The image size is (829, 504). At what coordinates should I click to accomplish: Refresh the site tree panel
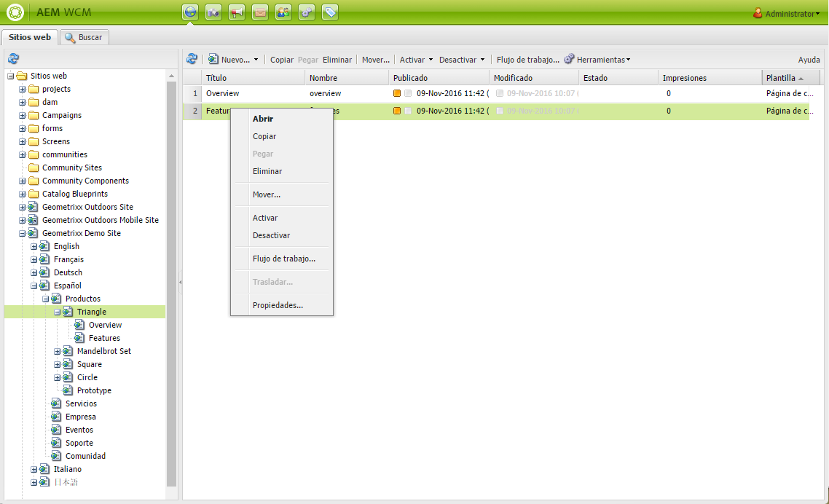(14, 59)
